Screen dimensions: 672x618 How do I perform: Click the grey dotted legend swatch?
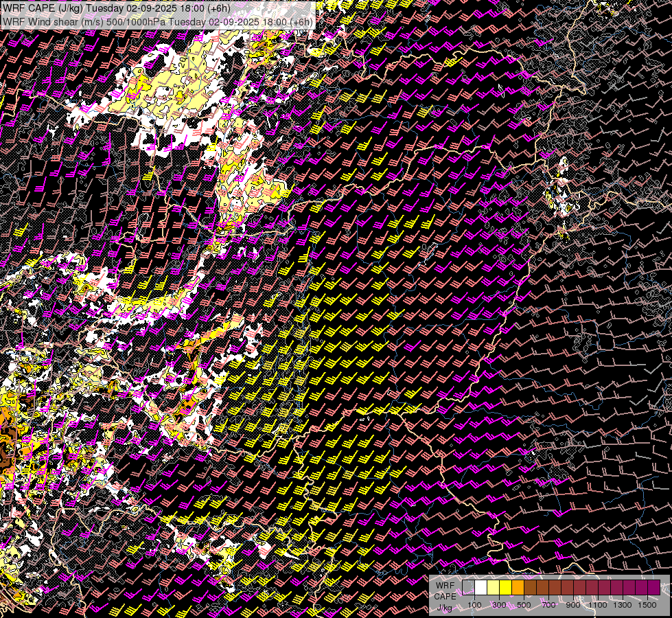tap(468, 587)
